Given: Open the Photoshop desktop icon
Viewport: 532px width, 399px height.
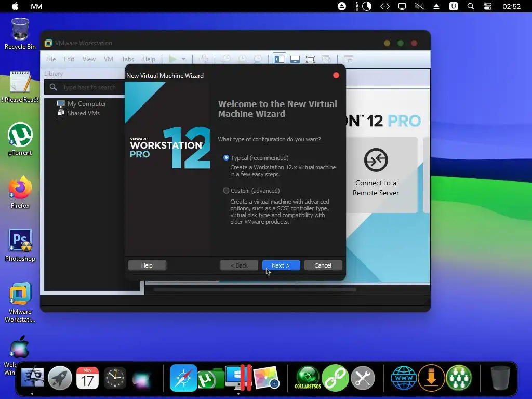Looking at the screenshot, I should pos(20,245).
